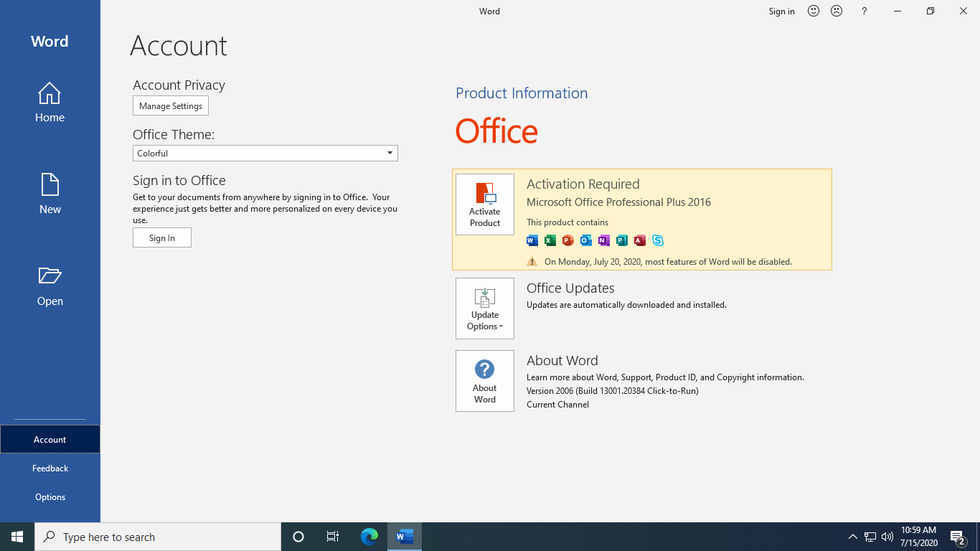Click Sign in link in the title bar
Screen dimensions: 980x551
point(781,11)
